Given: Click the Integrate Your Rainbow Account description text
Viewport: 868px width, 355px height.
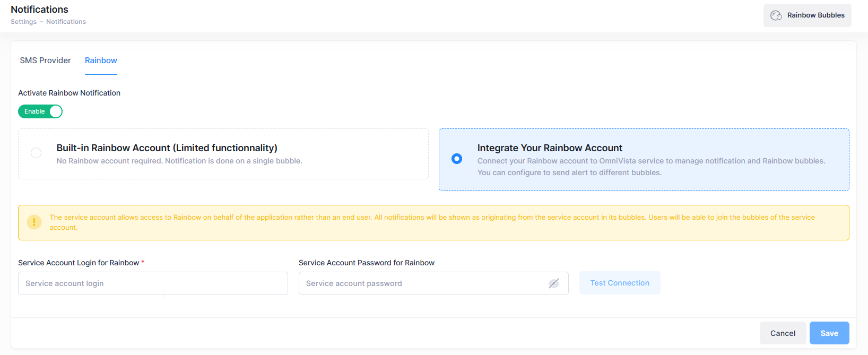Looking at the screenshot, I should click(x=650, y=167).
